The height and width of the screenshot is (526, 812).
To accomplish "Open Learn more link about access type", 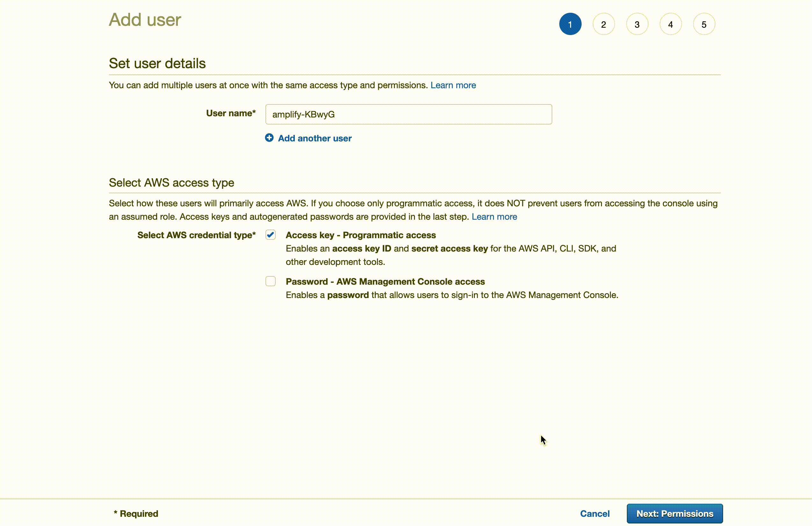I will (494, 217).
